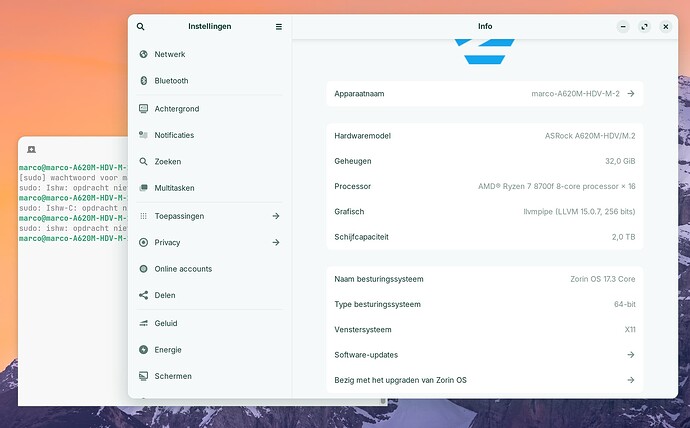The width and height of the screenshot is (690, 428).
Task: Click the last prompt line in terminal
Action: click(73, 238)
